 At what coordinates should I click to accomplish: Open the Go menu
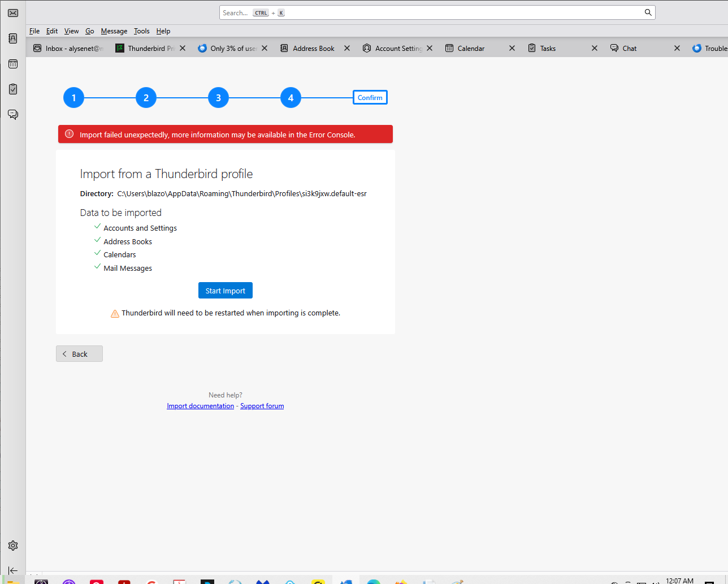(x=90, y=31)
